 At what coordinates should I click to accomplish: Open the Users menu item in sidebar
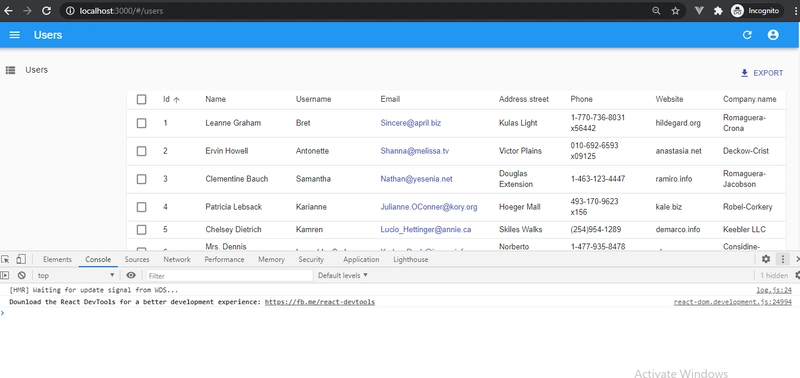(37, 70)
